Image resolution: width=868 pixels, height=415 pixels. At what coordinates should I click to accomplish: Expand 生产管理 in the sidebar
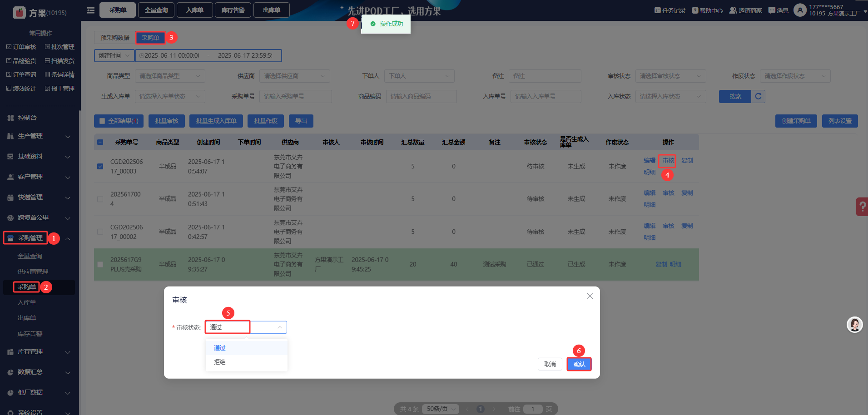[x=40, y=136]
